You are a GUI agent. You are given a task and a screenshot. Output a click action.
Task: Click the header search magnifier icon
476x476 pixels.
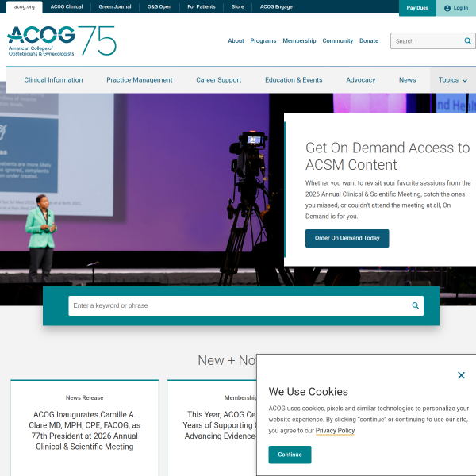coord(467,41)
